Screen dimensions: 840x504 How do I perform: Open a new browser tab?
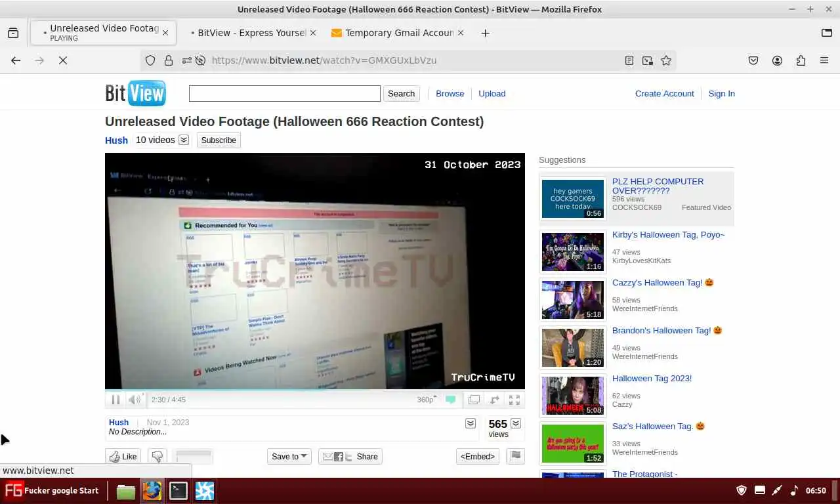485,33
